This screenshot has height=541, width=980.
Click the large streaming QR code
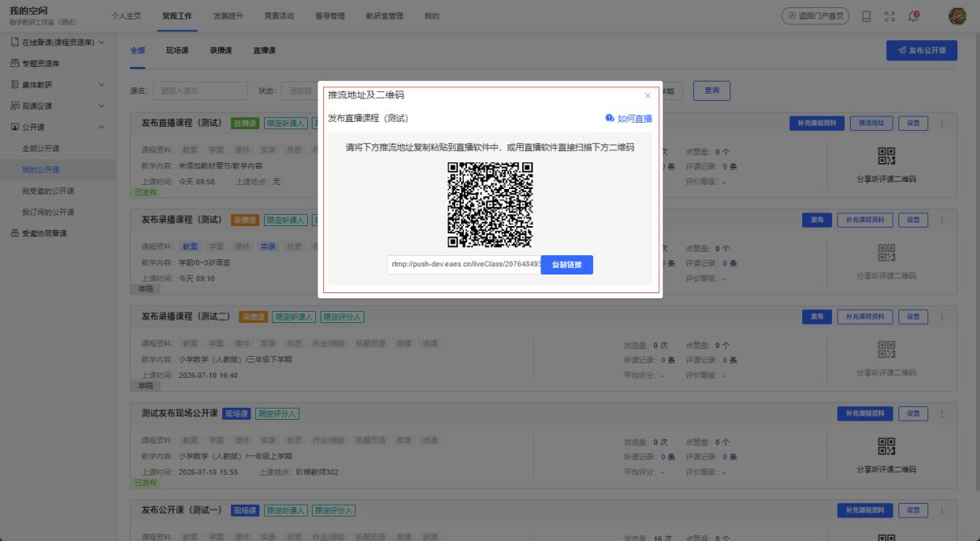click(490, 204)
